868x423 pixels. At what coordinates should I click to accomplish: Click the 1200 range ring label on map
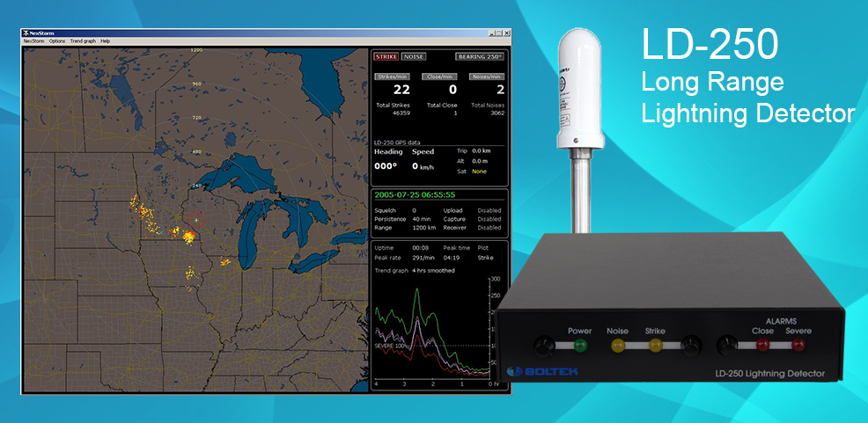(x=196, y=50)
